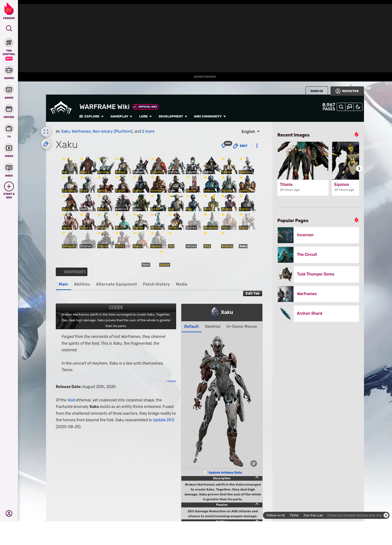Viewport: 392px width, 545px height.
Task: Open the Lotus quote attribution link
Action: pyautogui.click(x=172, y=381)
